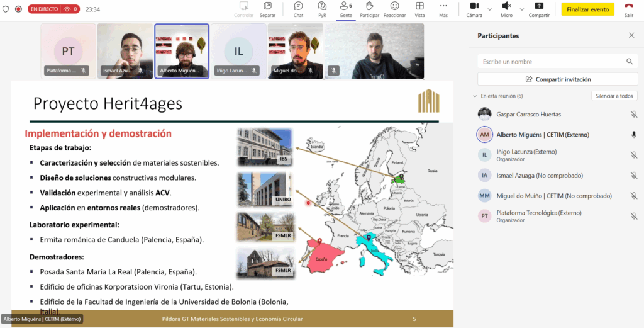Toggle Gaspar Carrasco Huertas microphone
The image size is (644, 328).
click(633, 115)
